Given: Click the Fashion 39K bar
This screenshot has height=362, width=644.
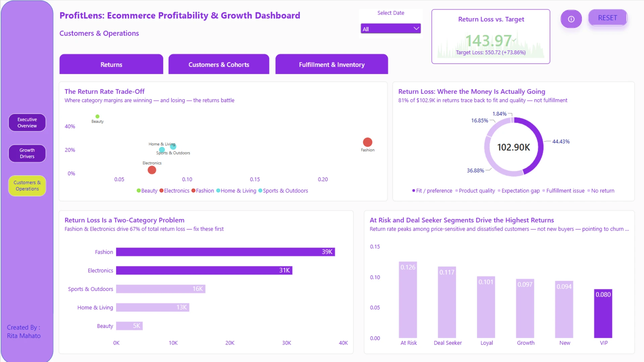Looking at the screenshot, I should 225,252.
